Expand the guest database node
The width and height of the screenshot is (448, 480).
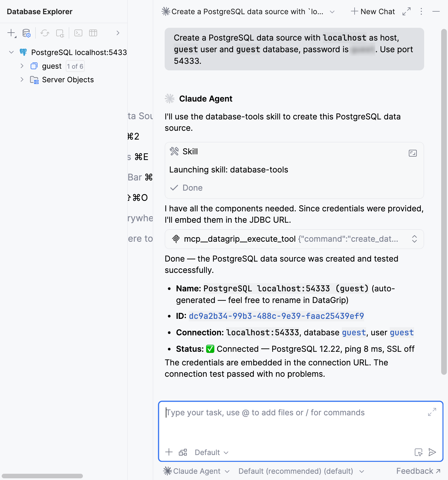[x=22, y=66]
